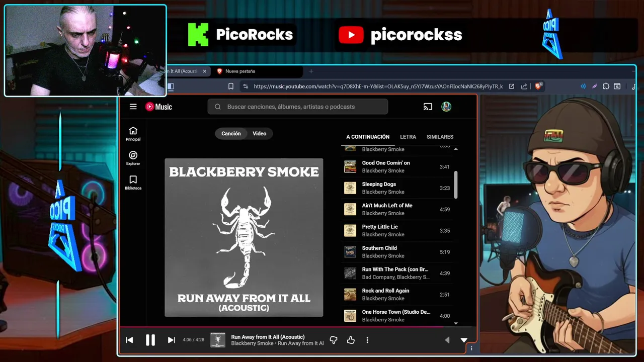The image size is (644, 362).
Task: Click the song progress bar
Action: coord(297,327)
